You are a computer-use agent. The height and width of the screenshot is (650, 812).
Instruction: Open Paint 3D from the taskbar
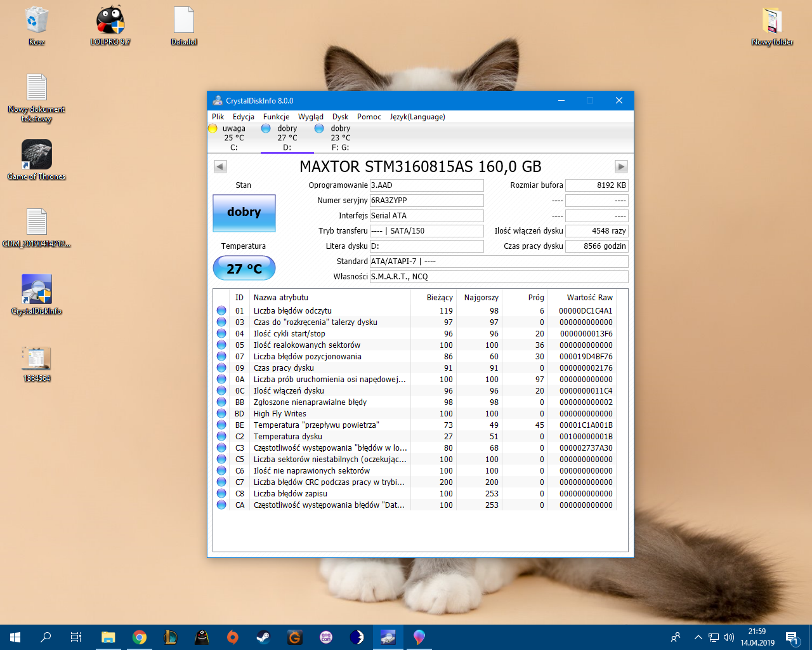coord(419,637)
